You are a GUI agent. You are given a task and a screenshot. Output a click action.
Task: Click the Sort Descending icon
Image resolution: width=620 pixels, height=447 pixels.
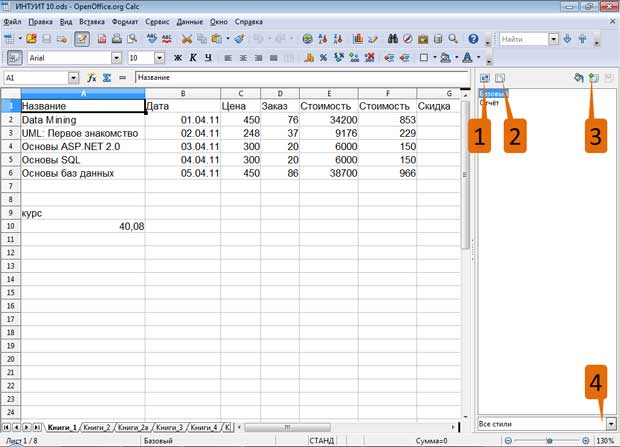pos(338,39)
